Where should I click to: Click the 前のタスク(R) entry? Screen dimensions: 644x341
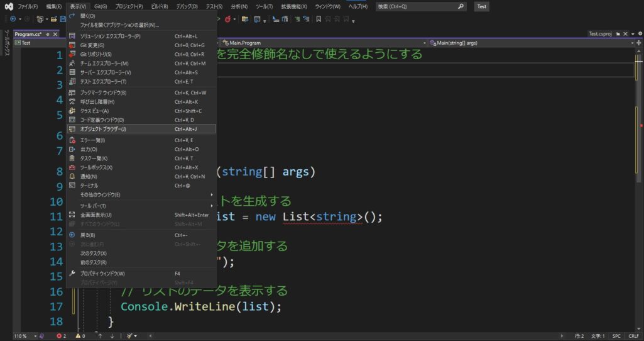tap(141, 262)
